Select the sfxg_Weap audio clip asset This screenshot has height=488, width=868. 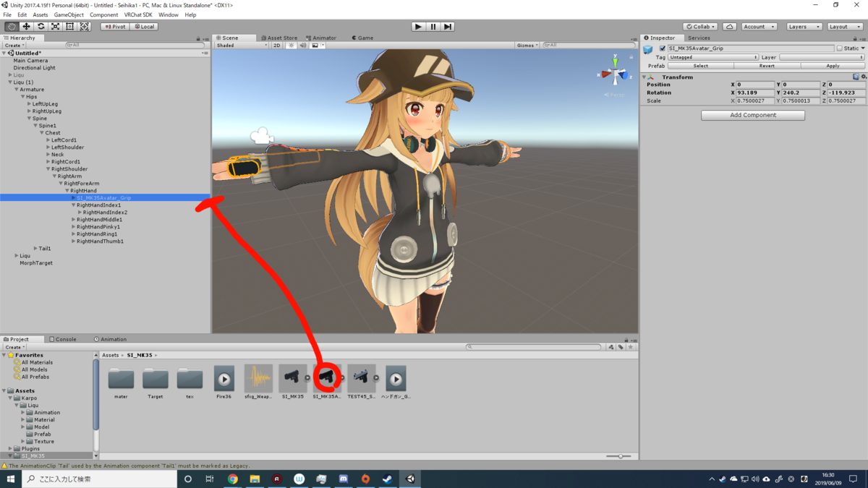click(x=258, y=382)
